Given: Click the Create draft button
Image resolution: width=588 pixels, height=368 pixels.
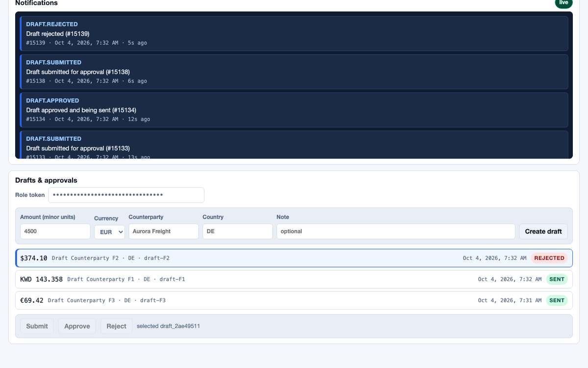Looking at the screenshot, I should click(543, 231).
